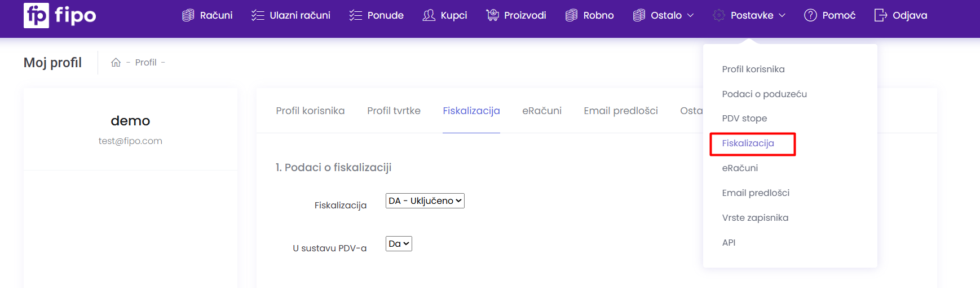Click the Profil breadcrumb link

[145, 62]
